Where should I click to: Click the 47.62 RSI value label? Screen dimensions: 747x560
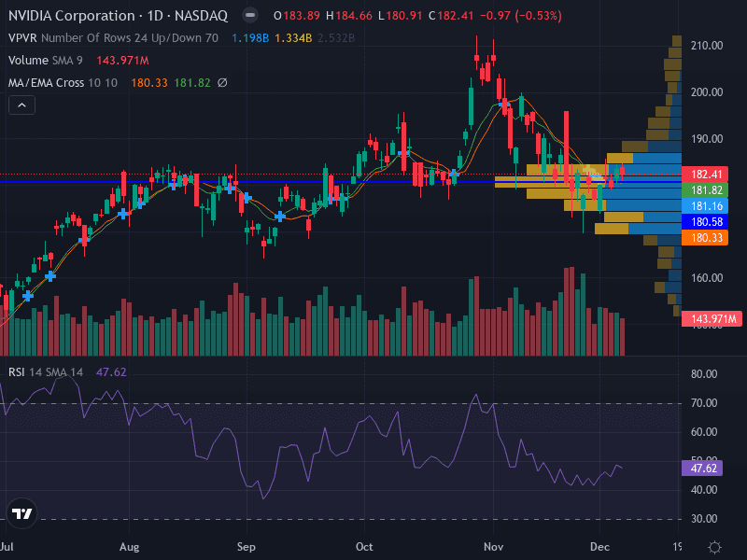(x=703, y=469)
